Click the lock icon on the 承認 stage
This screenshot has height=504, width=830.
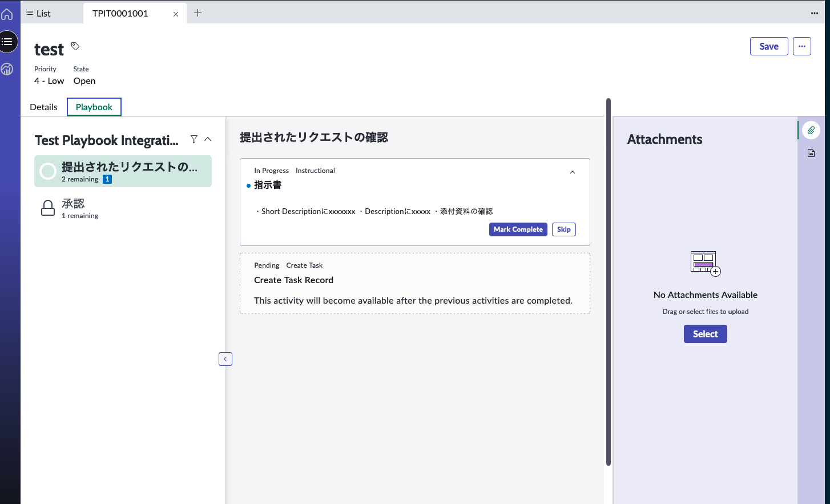(x=48, y=208)
